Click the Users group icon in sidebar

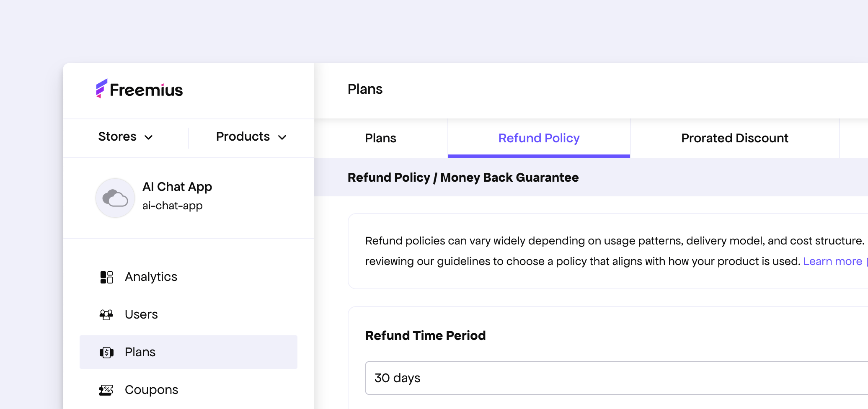106,314
